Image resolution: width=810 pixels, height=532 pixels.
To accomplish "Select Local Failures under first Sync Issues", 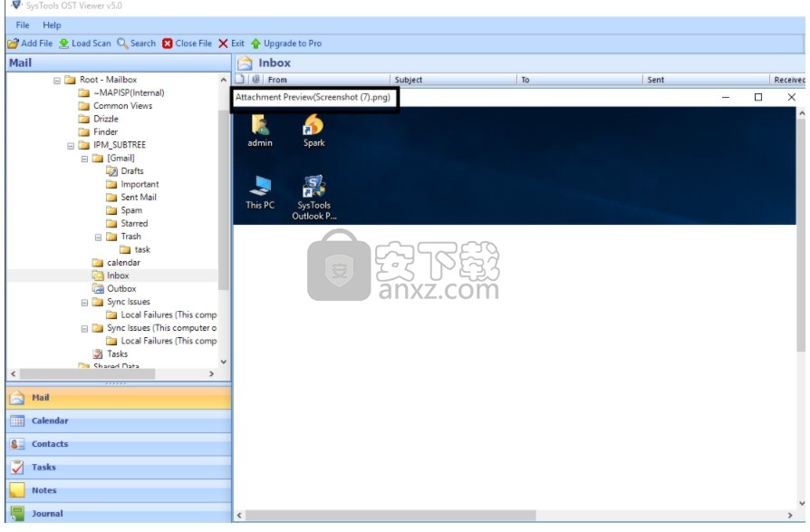I will coord(161,315).
